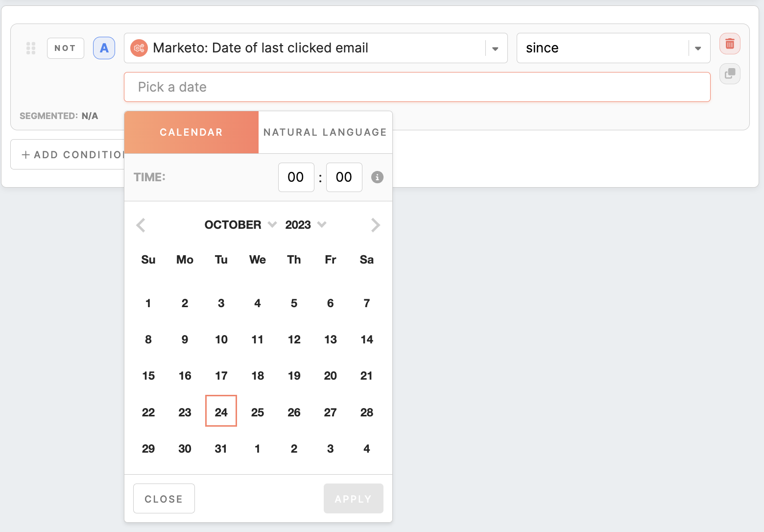The image size is (764, 532).
Task: Open the time info icon
Action: tap(377, 177)
